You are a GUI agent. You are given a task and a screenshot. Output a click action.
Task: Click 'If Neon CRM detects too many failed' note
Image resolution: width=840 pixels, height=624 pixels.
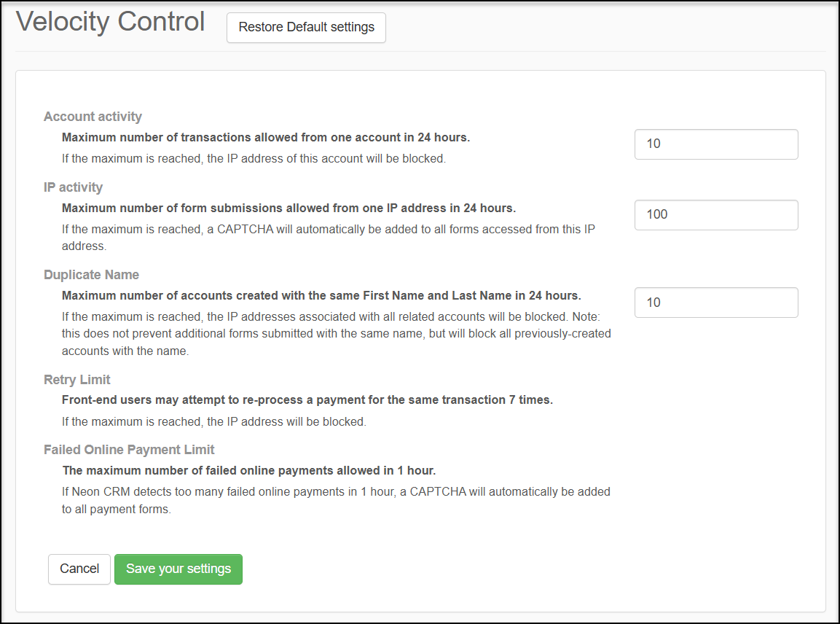336,500
